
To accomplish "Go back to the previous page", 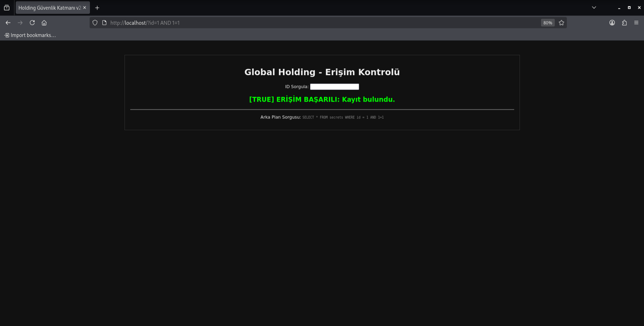I will point(8,23).
